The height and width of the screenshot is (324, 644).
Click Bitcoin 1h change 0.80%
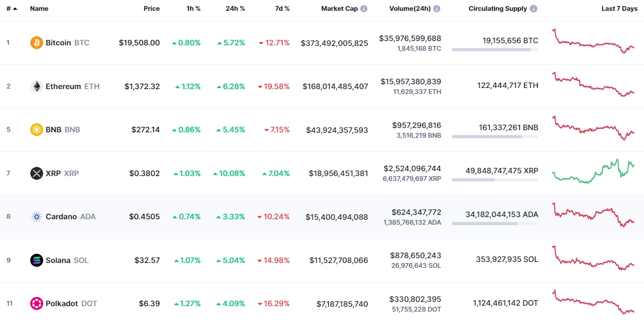click(186, 43)
